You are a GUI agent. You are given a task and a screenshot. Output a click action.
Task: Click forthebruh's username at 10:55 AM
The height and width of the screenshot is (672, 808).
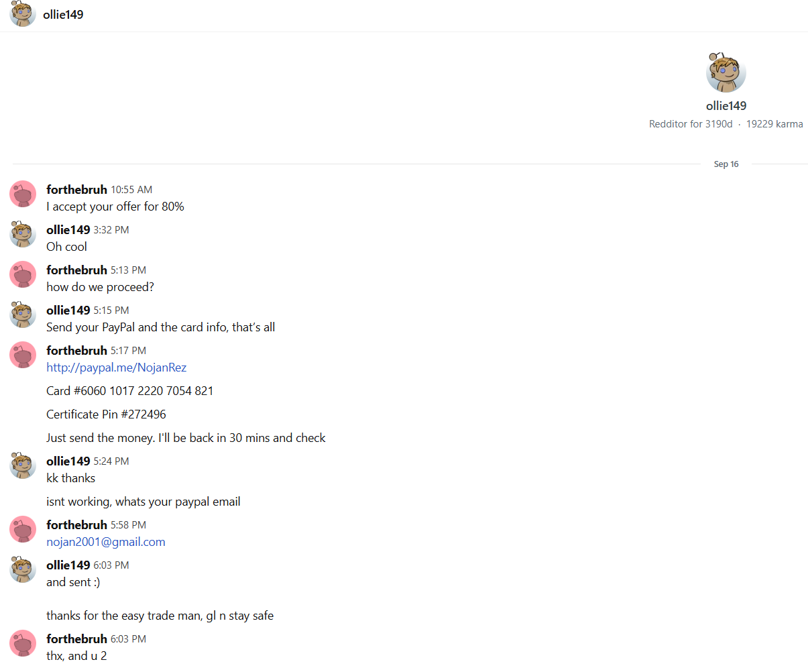click(x=76, y=190)
